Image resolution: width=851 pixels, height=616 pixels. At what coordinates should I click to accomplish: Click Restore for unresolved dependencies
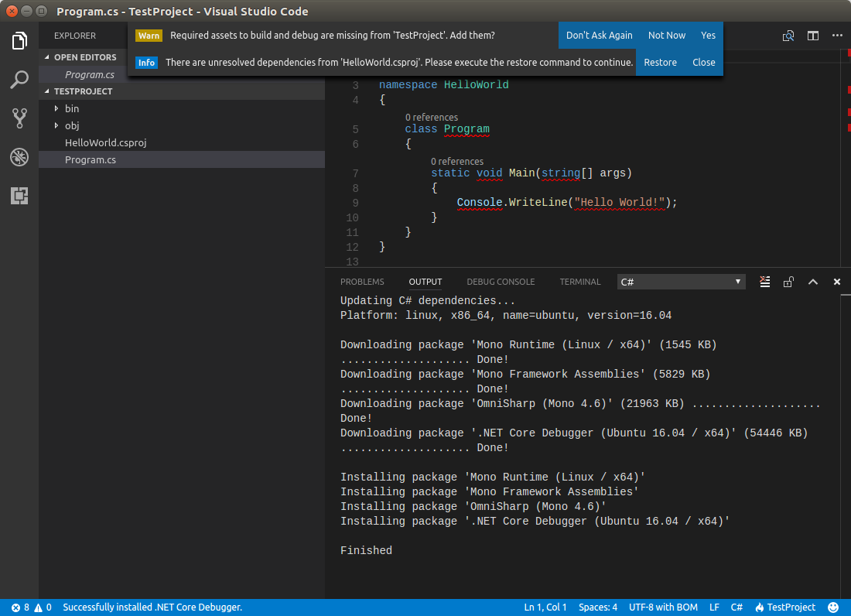(x=660, y=63)
